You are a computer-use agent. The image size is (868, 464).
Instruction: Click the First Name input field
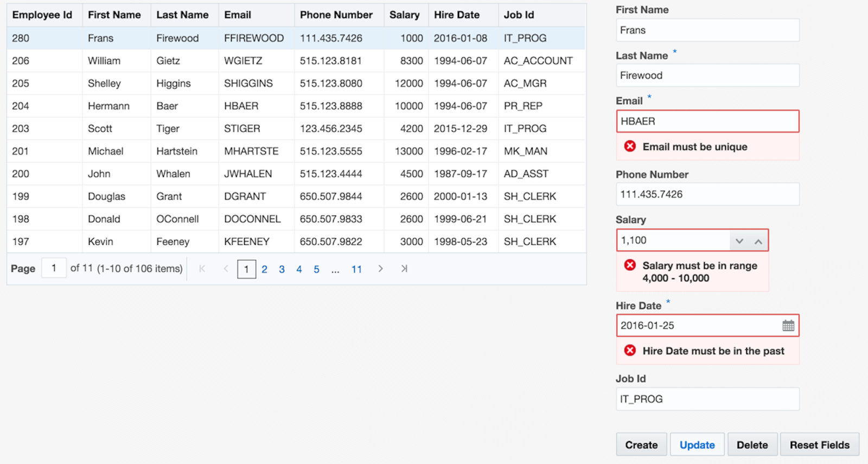(x=707, y=30)
